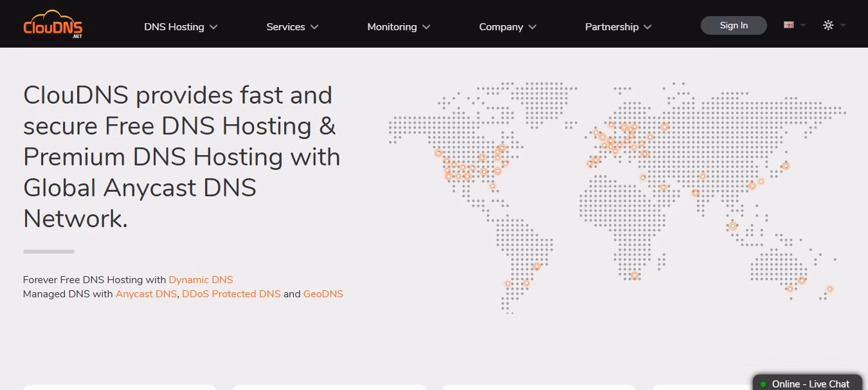868x390 pixels.
Task: Click the ClouDNS logo
Action: click(x=53, y=24)
